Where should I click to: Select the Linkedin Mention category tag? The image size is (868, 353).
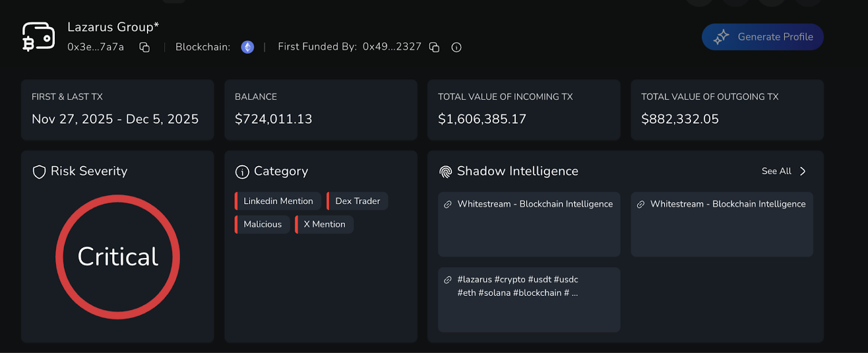pos(278,201)
